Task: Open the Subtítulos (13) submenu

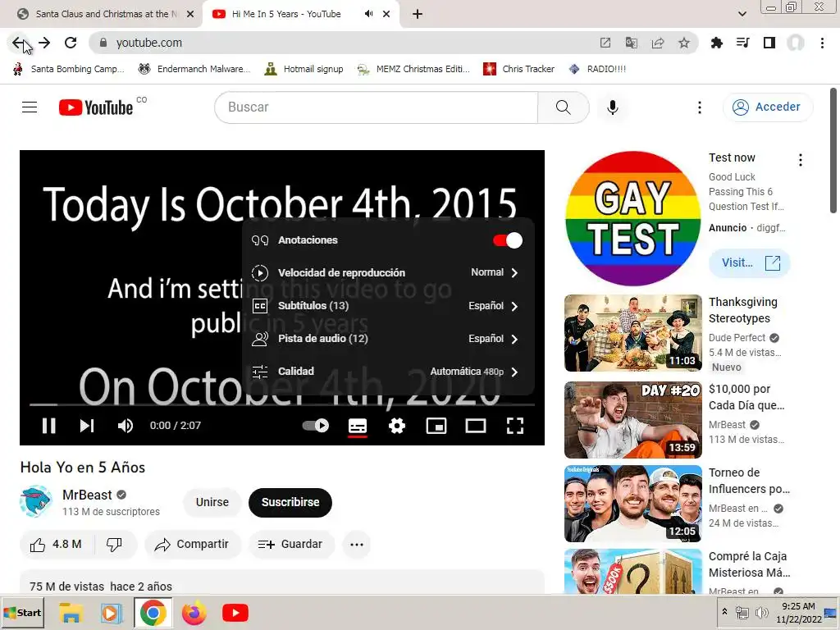Action: pyautogui.click(x=388, y=306)
